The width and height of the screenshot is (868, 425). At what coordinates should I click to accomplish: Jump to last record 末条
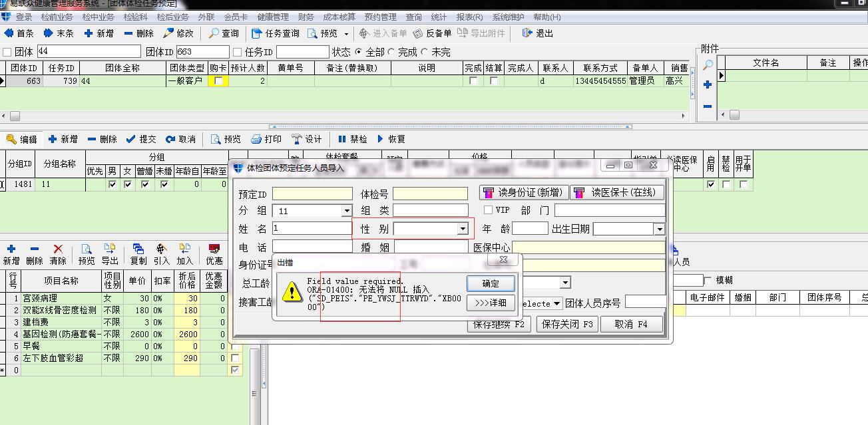59,33
